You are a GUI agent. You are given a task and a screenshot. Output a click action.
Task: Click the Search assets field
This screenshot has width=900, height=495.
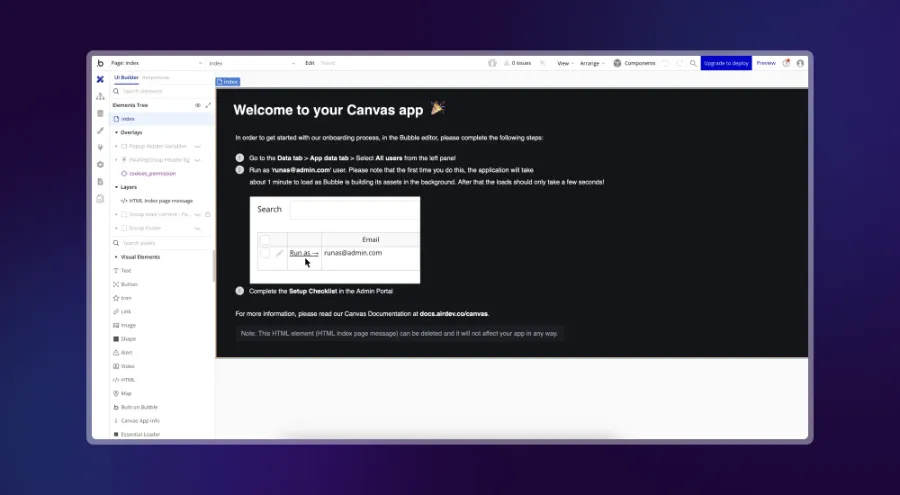tap(162, 243)
